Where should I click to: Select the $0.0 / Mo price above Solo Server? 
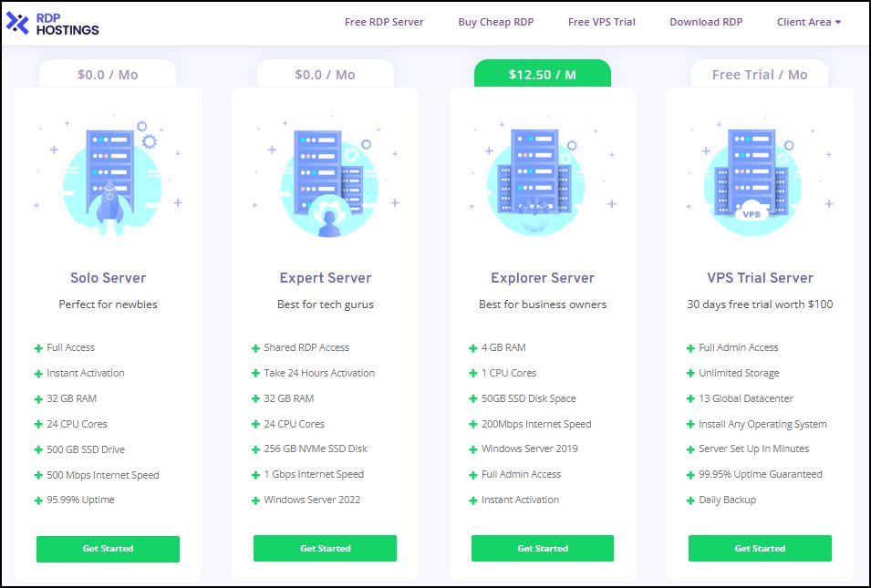pos(107,74)
